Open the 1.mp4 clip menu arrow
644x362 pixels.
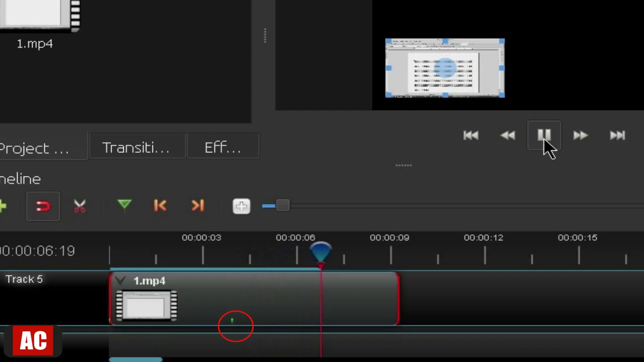pos(119,282)
